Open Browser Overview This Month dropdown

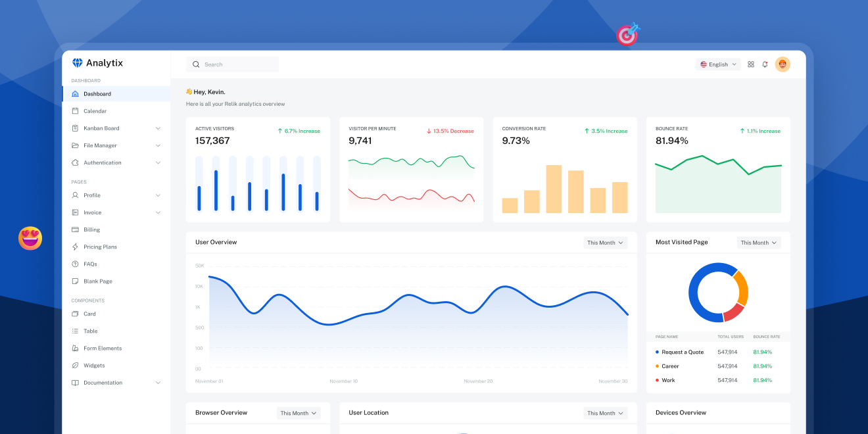299,413
